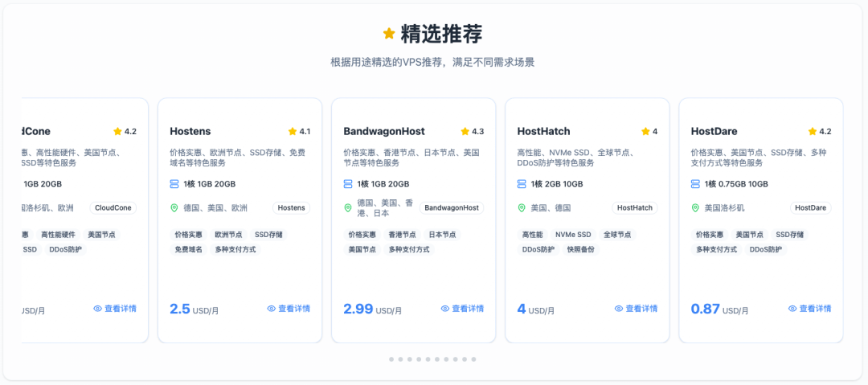868x385 pixels.
Task: Click the BandwagonHost card title
Action: click(x=384, y=131)
